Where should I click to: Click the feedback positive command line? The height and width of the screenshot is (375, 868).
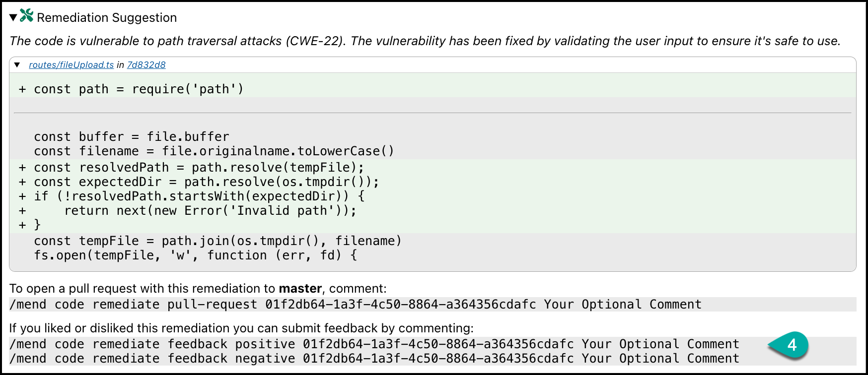[374, 344]
